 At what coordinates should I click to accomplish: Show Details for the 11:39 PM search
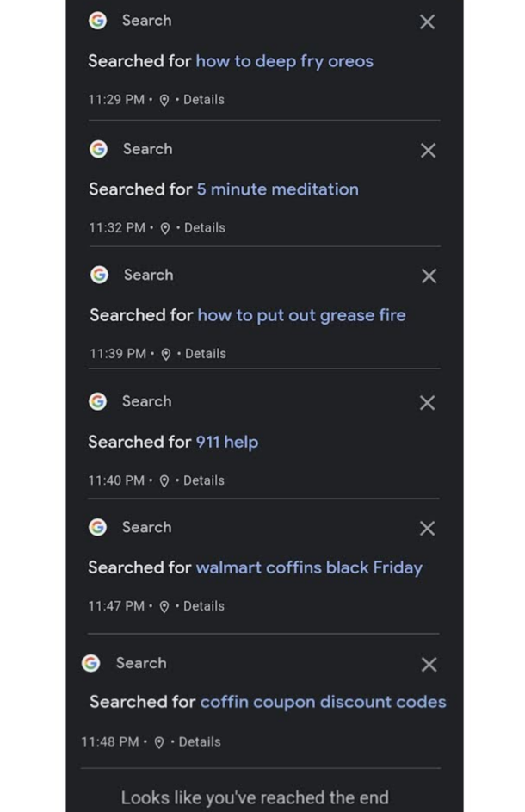tap(206, 354)
